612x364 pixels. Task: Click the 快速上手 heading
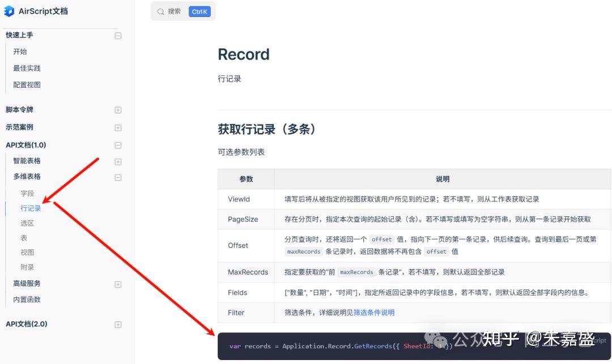click(x=19, y=35)
